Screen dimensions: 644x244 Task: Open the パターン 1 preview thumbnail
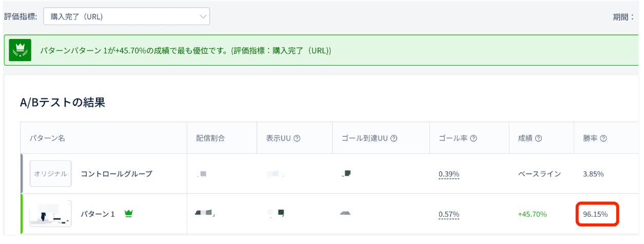(50, 214)
